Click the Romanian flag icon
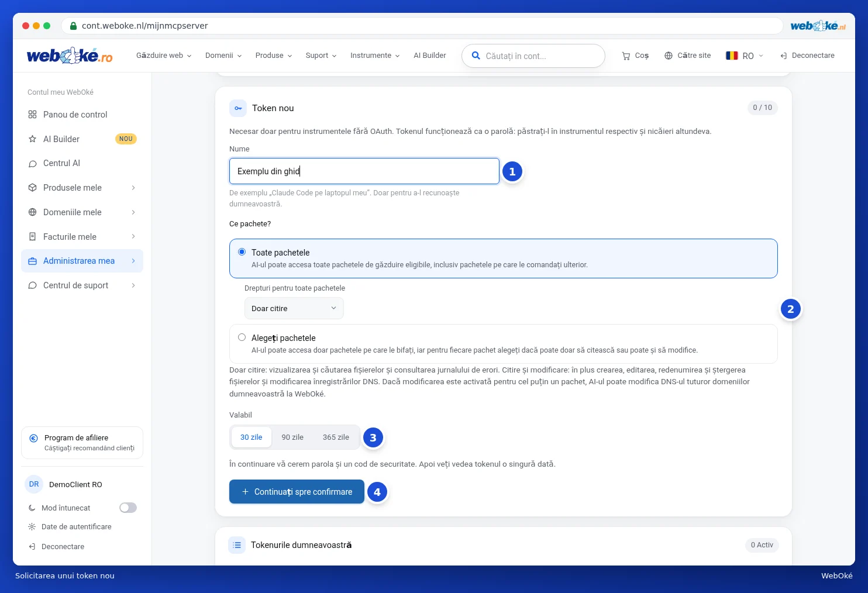Image resolution: width=868 pixels, height=593 pixels. 732,56
